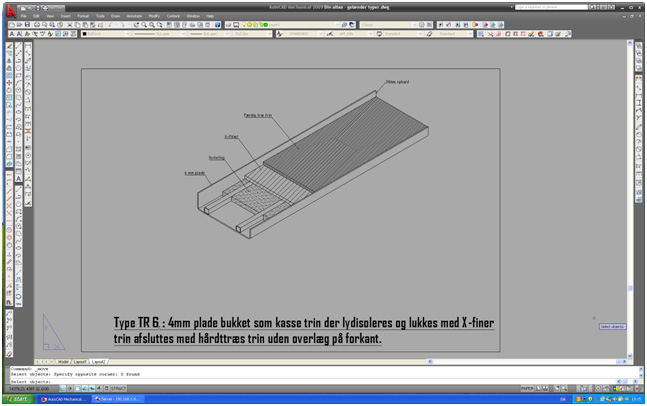This screenshot has height=406, width=647.
Task: Open the File menu
Action: tap(24, 16)
